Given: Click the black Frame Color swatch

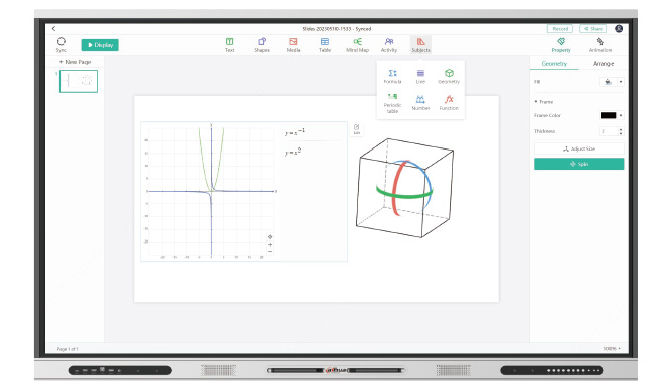Looking at the screenshot, I should coord(608,115).
